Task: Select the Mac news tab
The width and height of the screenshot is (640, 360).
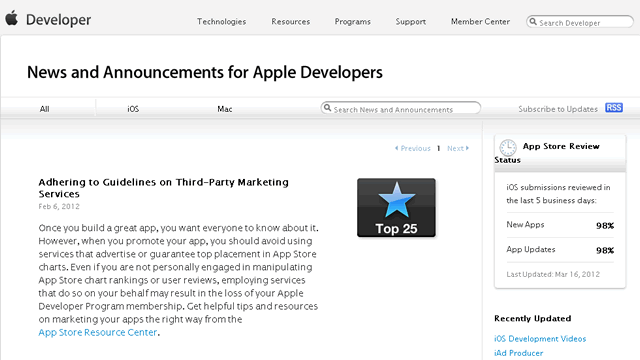Action: 224,109
